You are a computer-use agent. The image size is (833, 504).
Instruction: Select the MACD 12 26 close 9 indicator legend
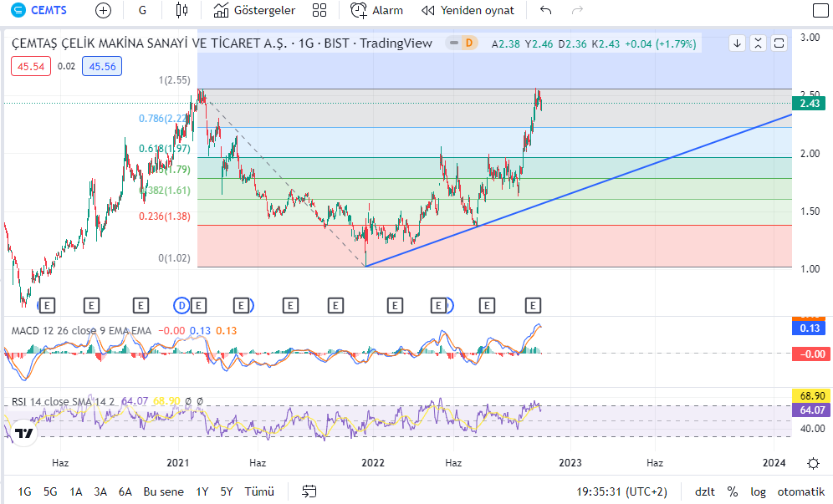tap(81, 330)
